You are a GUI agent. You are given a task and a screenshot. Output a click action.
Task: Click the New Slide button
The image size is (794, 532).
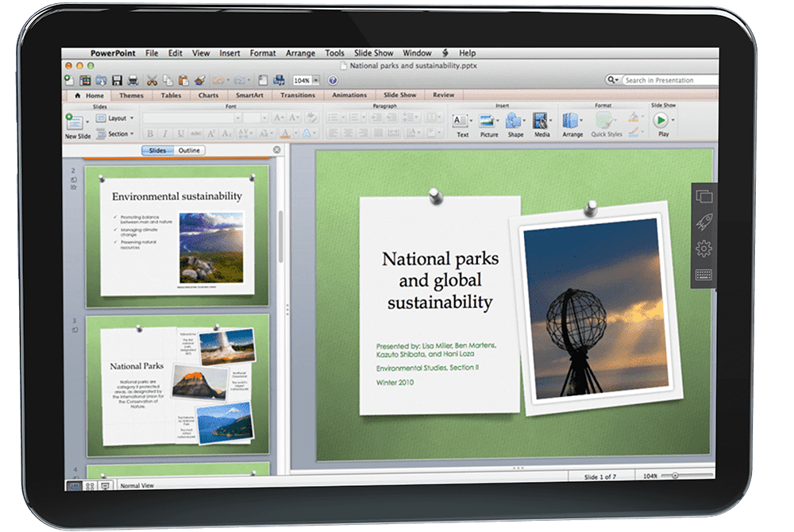pyautogui.click(x=78, y=126)
